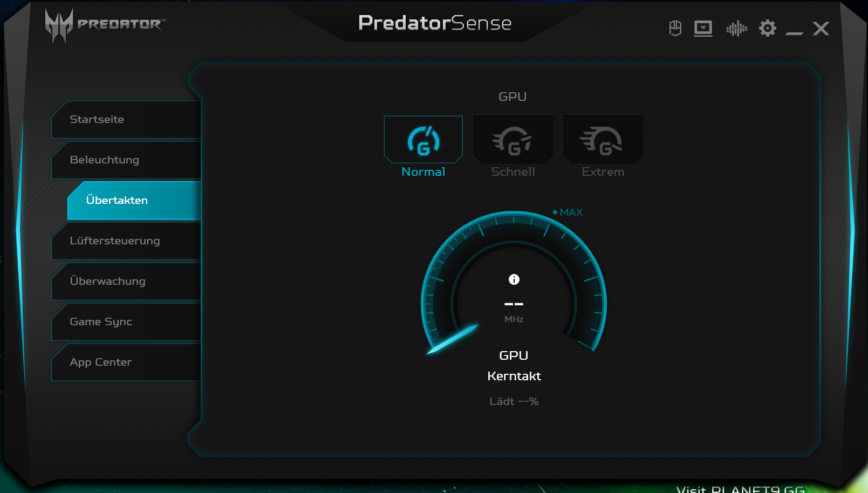Click the GPU Kerntakt gauge label
The image size is (868, 493).
click(x=514, y=366)
